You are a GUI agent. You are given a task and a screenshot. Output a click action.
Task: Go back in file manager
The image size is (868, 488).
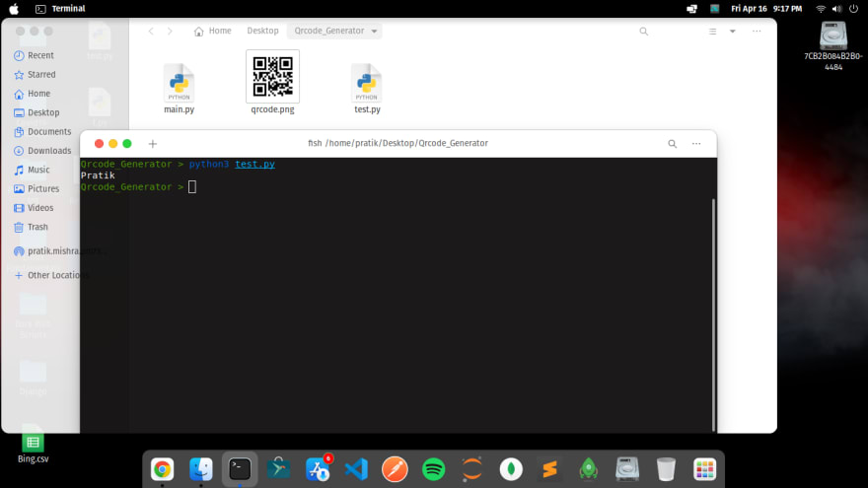pos(151,31)
